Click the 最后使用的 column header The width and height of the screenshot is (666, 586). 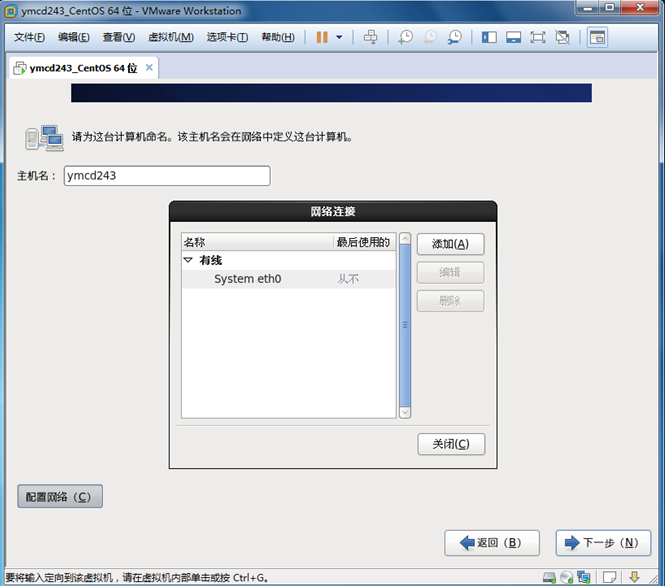[364, 242]
